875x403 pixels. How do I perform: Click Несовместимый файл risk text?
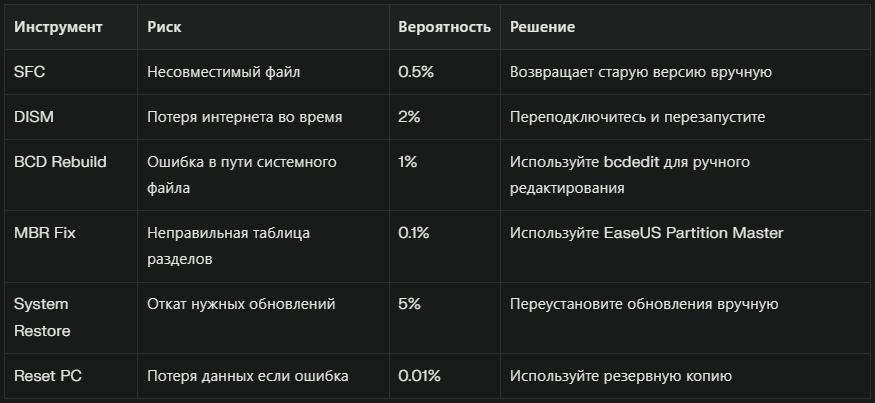point(223,72)
